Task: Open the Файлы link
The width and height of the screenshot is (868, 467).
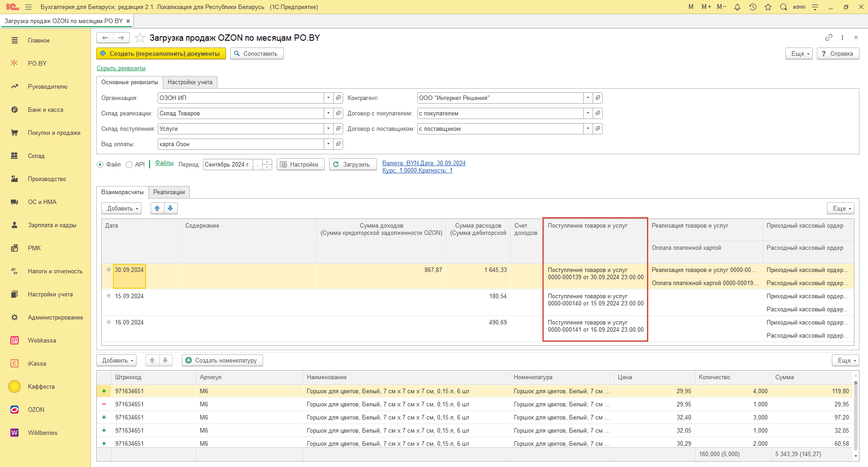Action: tap(164, 163)
